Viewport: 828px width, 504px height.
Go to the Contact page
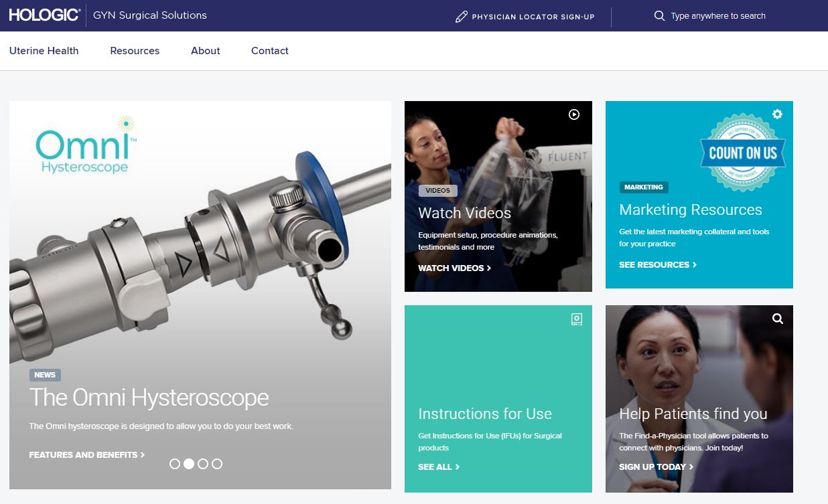click(x=269, y=51)
